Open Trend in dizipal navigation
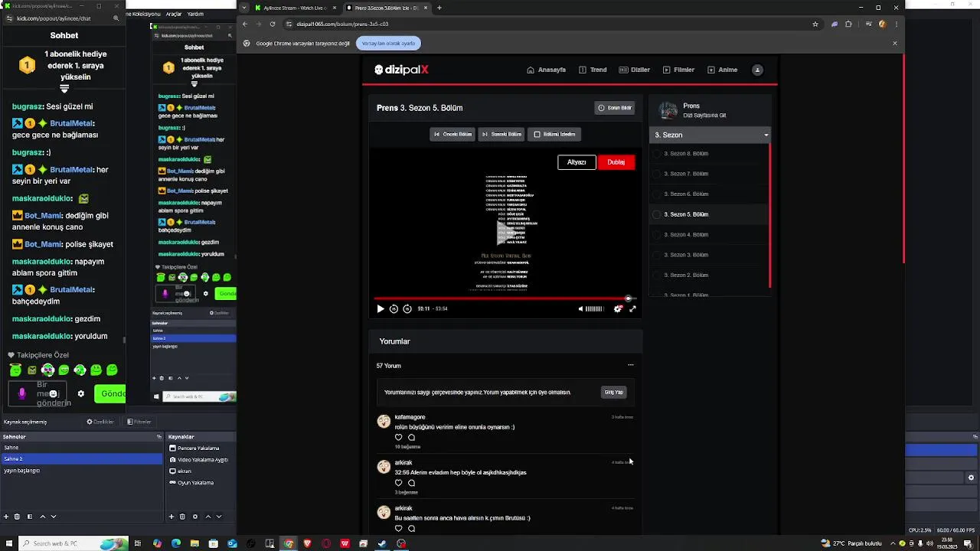 click(593, 70)
